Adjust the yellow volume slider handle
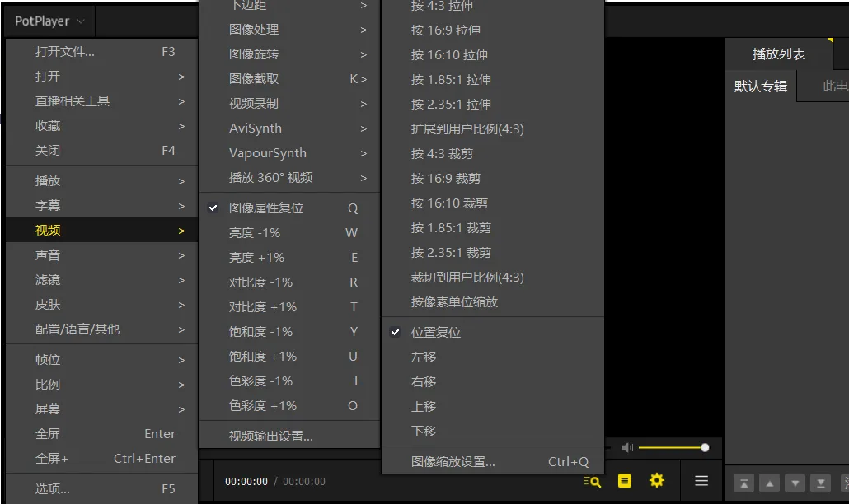This screenshot has height=504, width=849. 705,447
